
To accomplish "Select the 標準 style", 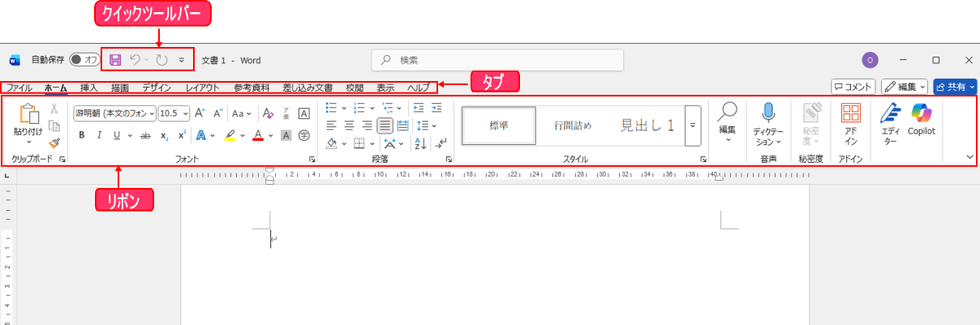I will tap(499, 126).
